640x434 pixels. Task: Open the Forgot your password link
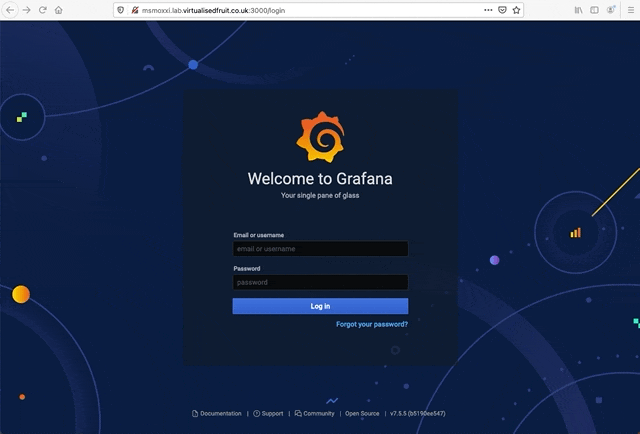[372, 324]
